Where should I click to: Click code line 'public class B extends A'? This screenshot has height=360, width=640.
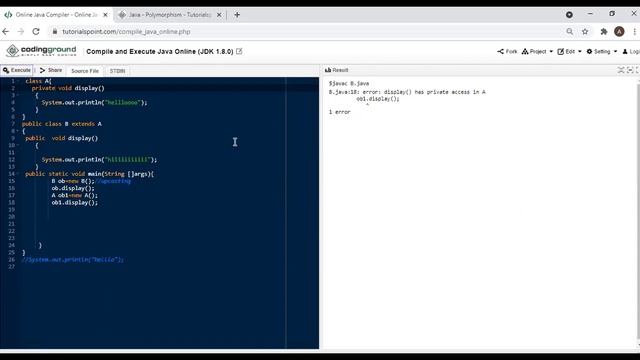(x=62, y=124)
